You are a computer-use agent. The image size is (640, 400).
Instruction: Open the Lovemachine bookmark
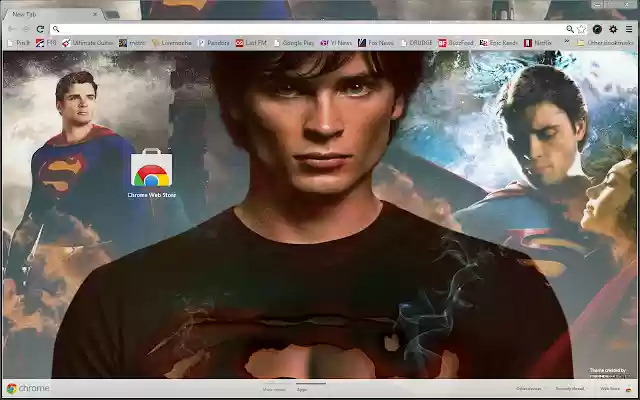pos(172,43)
